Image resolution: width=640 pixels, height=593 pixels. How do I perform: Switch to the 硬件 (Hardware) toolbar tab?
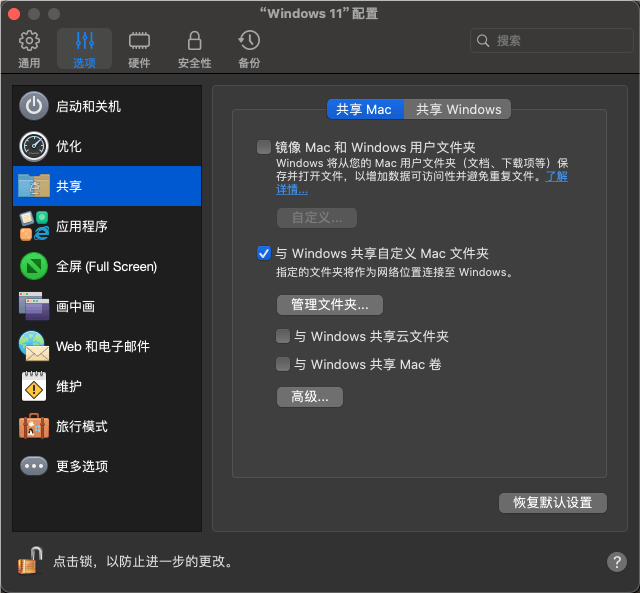(x=139, y=41)
